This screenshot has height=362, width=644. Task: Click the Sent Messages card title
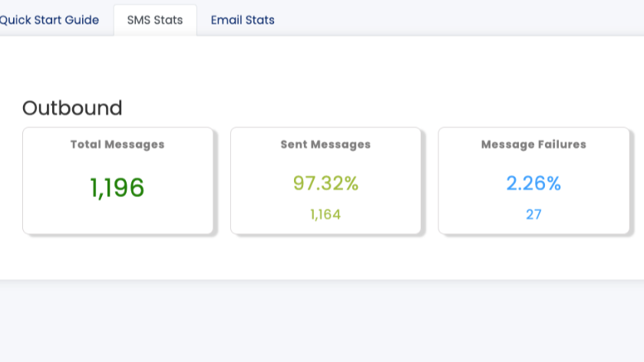[x=325, y=144]
